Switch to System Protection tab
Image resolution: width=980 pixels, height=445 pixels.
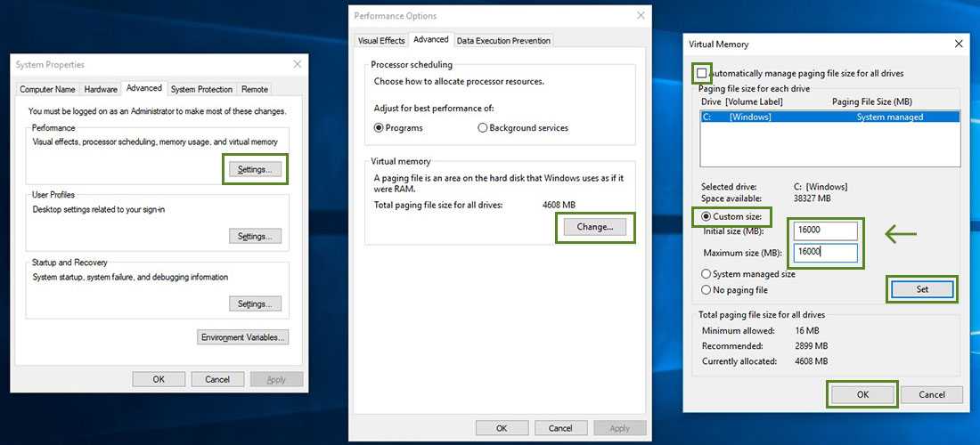[201, 89]
